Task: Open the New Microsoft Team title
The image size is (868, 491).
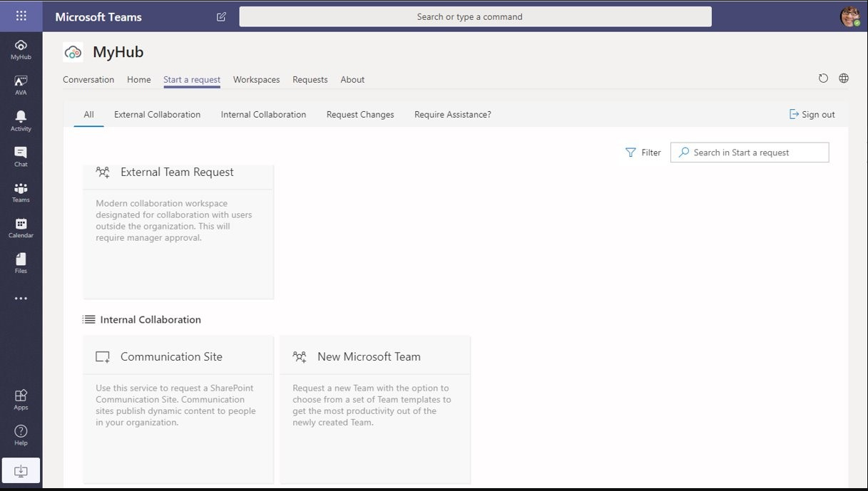Action: click(369, 357)
